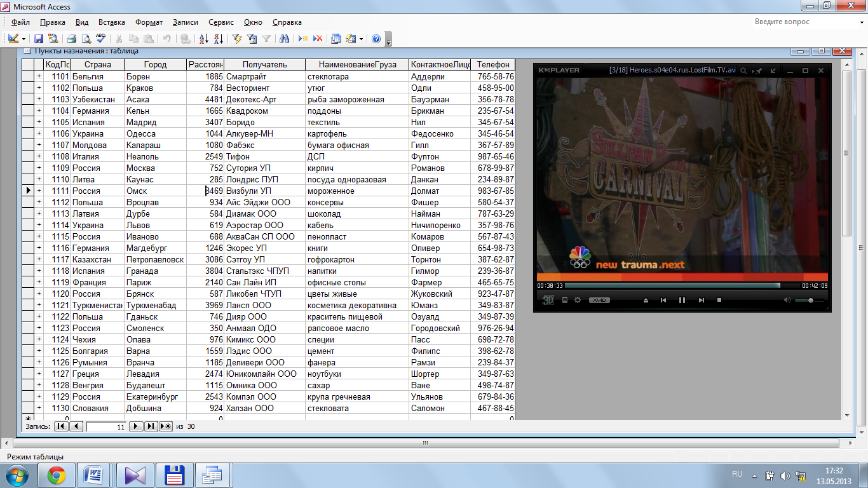The height and width of the screenshot is (488, 868).
Task: Switch to design view via toolbar icon
Action: point(13,39)
